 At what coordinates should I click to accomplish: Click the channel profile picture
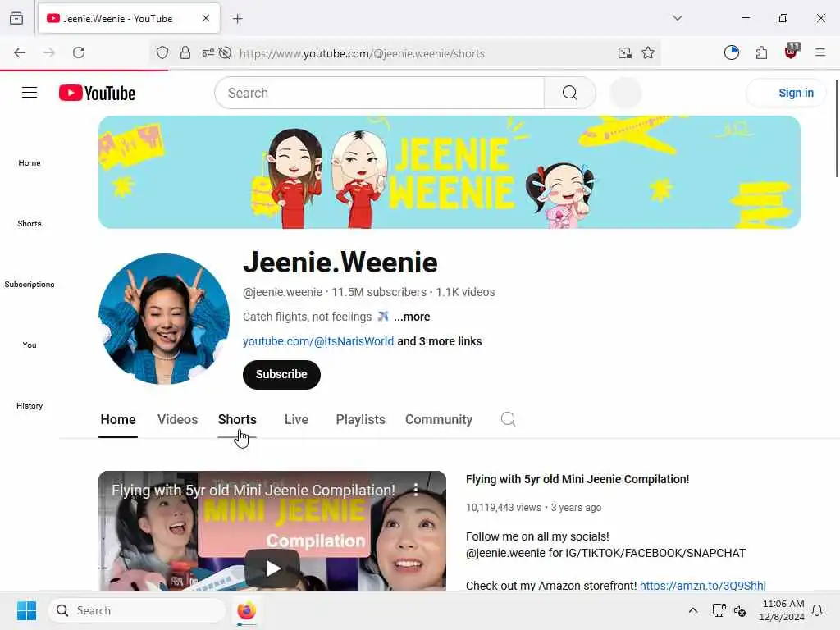[164, 319]
